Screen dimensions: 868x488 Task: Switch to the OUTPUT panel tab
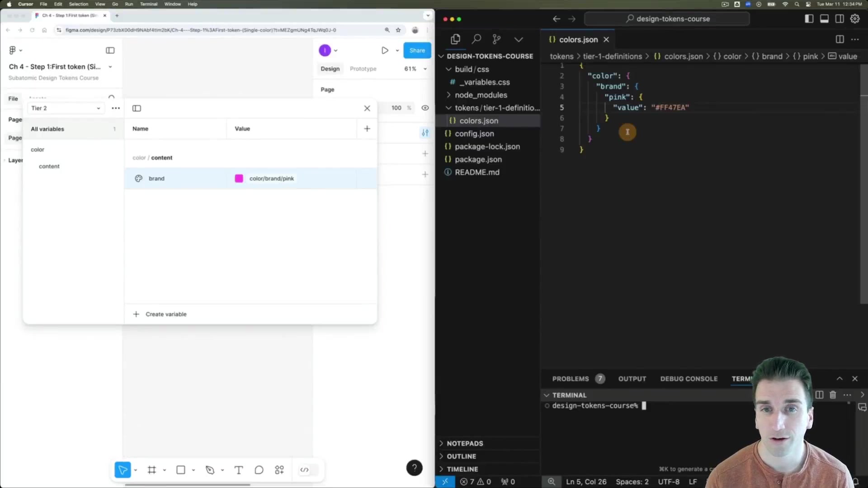pos(632,379)
